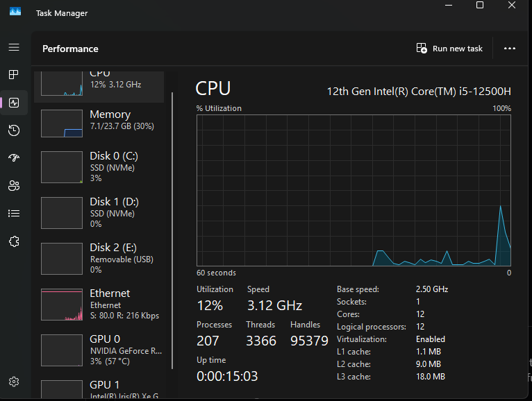532x401 pixels.
Task: Open the Users page icon
Action: click(x=14, y=186)
